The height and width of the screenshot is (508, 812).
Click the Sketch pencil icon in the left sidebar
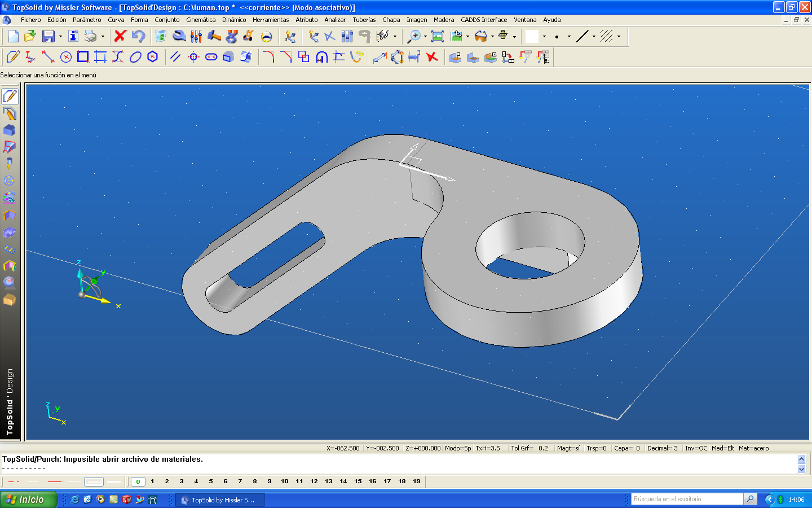[x=10, y=97]
